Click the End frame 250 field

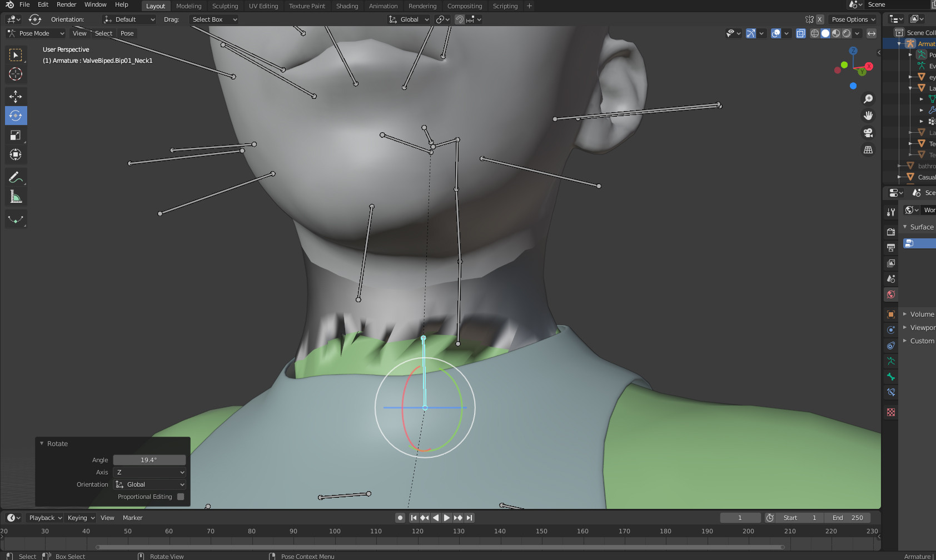pos(848,518)
